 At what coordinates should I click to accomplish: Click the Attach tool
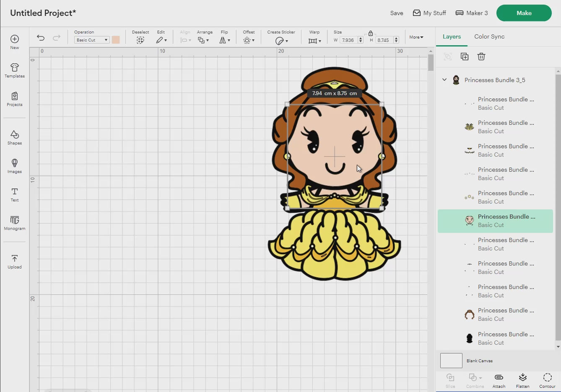[x=499, y=381]
